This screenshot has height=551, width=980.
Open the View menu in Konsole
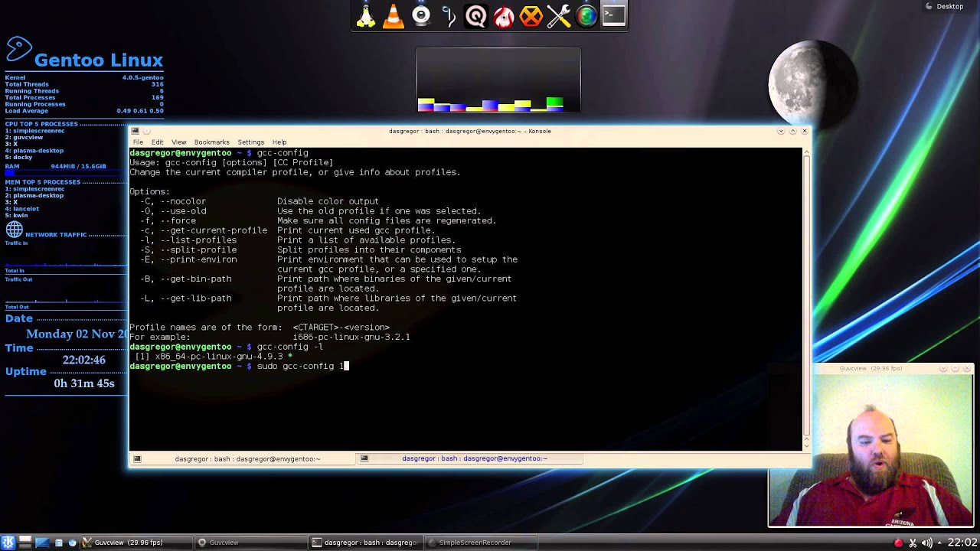[178, 142]
